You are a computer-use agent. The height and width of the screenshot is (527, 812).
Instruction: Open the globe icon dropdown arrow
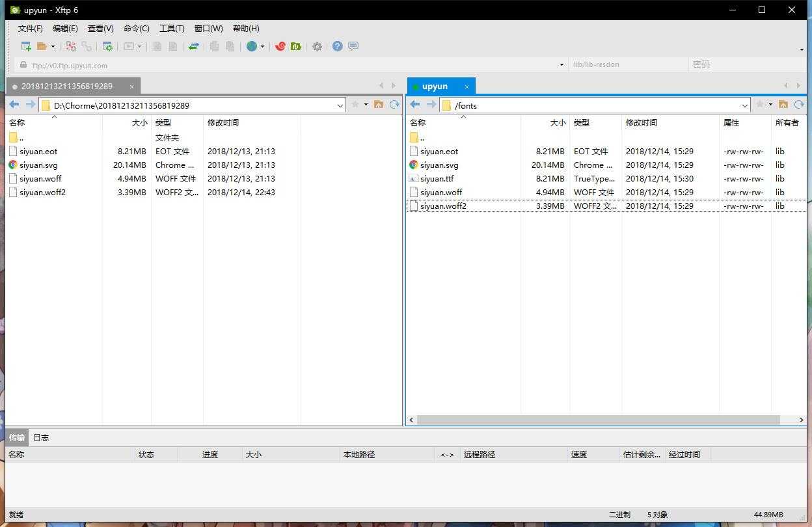pyautogui.click(x=262, y=47)
